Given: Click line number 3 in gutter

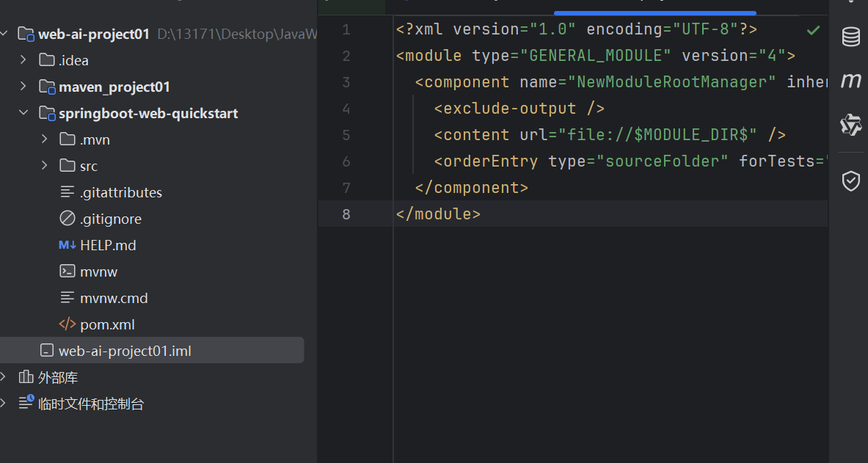Looking at the screenshot, I should [x=346, y=82].
